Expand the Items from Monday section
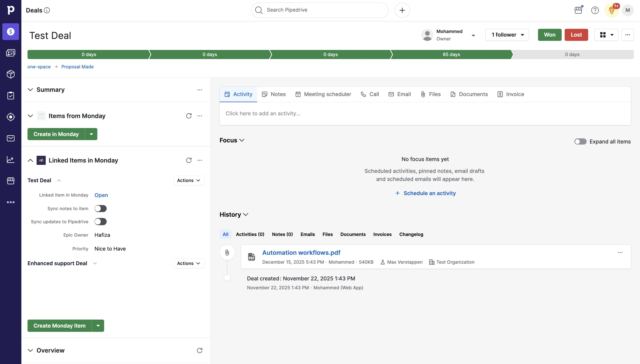This screenshot has width=640, height=364. pos(30,116)
